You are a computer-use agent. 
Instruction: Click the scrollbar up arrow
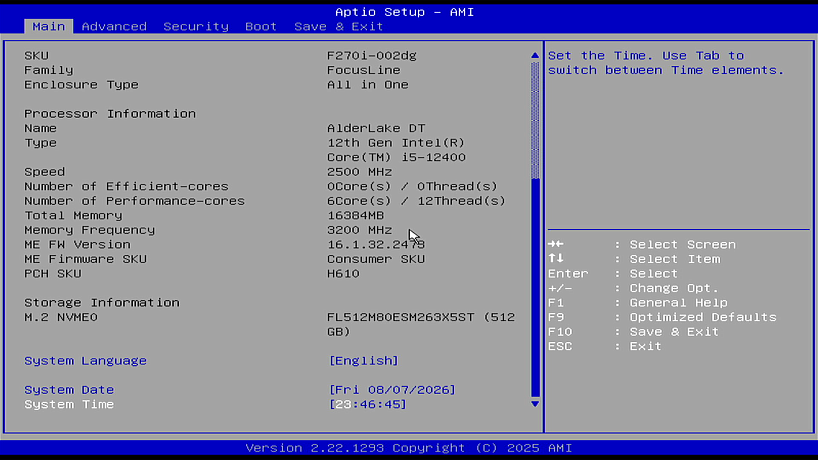click(535, 55)
